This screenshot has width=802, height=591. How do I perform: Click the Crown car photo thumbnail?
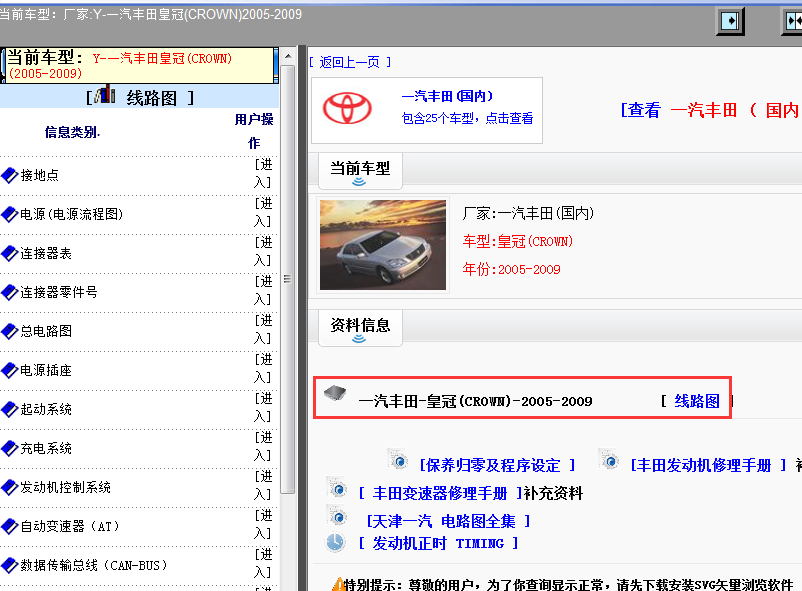(383, 245)
